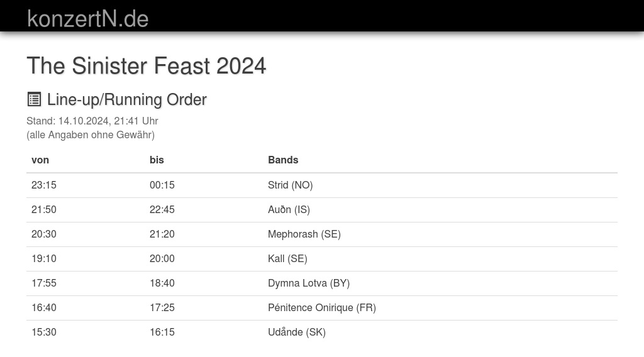The width and height of the screenshot is (644, 357).
Task: Click The Sinister Feast 2024 title
Action: tap(147, 66)
